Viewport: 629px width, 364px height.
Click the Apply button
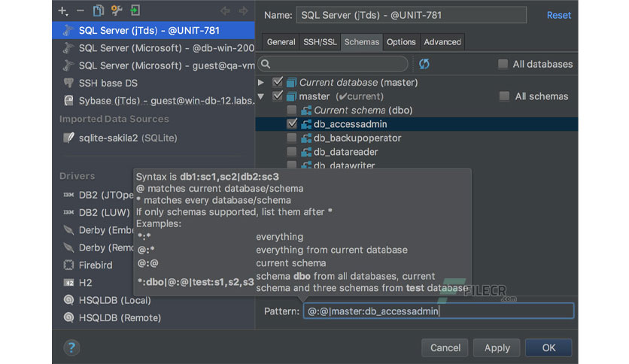click(x=497, y=347)
